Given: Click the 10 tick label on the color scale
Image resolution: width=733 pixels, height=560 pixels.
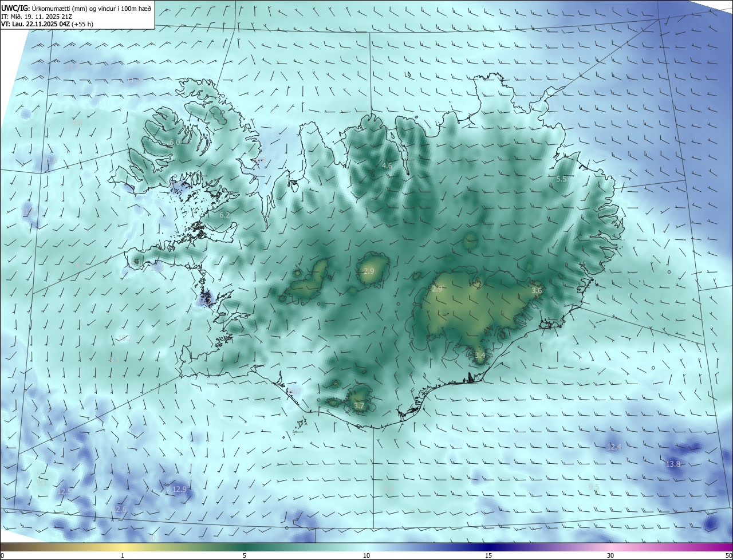Looking at the screenshot, I should click(366, 555).
